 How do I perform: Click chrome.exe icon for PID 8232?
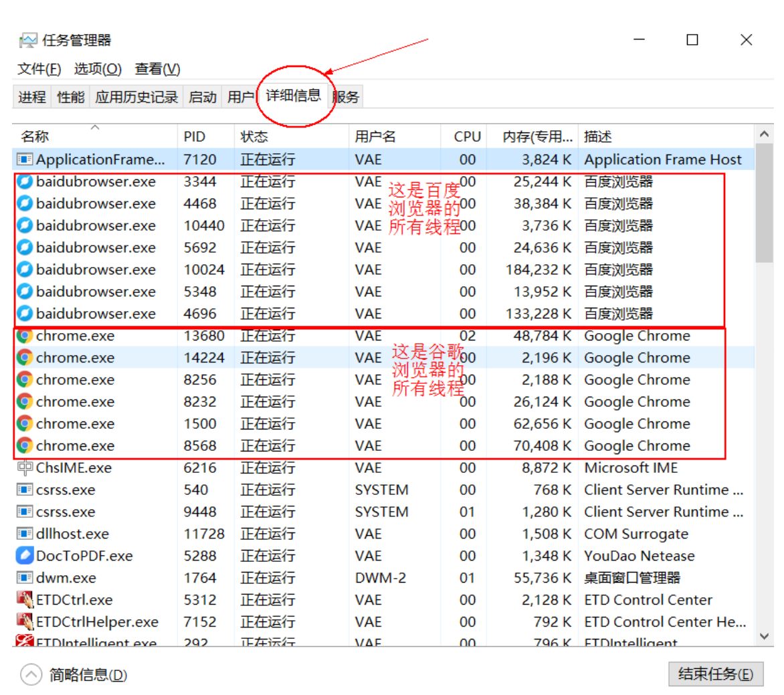coord(25,401)
